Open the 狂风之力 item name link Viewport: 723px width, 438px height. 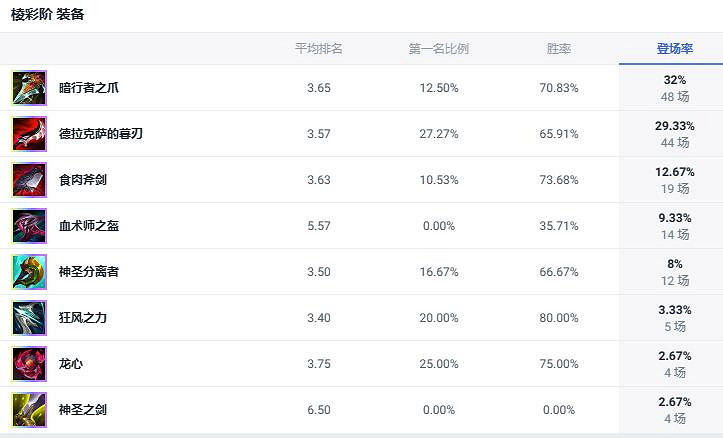83,318
